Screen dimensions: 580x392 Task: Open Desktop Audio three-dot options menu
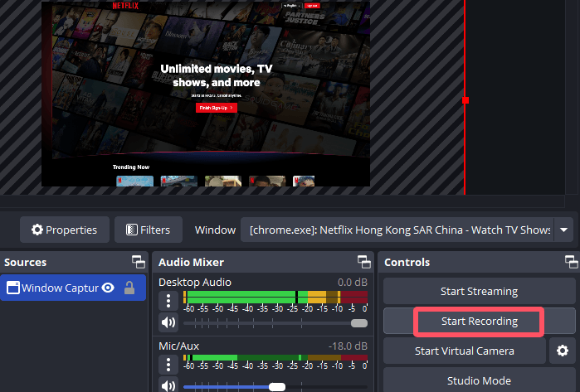pos(168,301)
